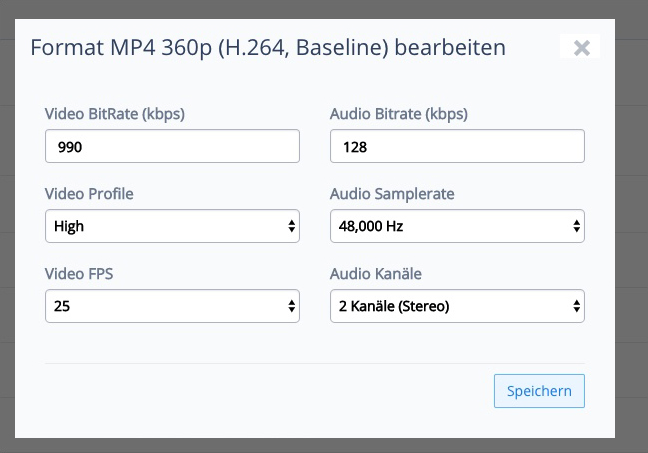
Task: Click the dialog title 'Format MP4 360p' heading
Action: 268,48
